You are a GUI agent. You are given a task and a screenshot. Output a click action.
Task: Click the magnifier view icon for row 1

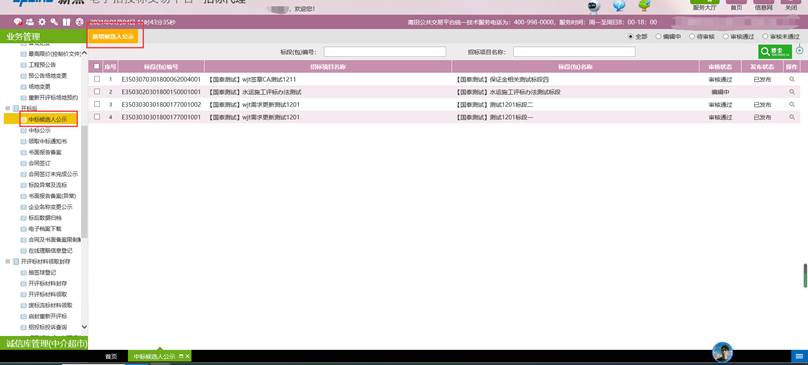pos(792,79)
